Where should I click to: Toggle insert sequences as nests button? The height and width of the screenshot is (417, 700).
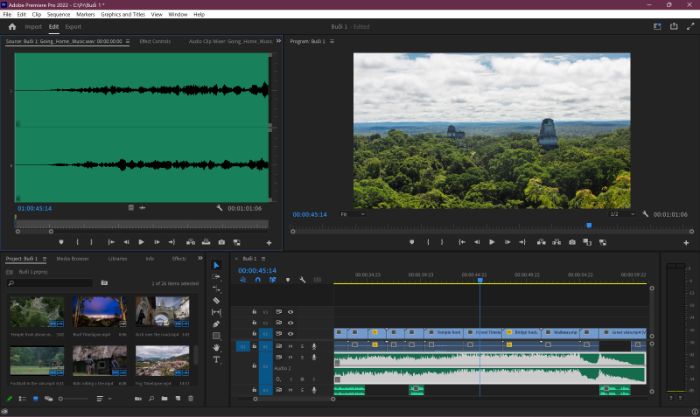click(243, 280)
